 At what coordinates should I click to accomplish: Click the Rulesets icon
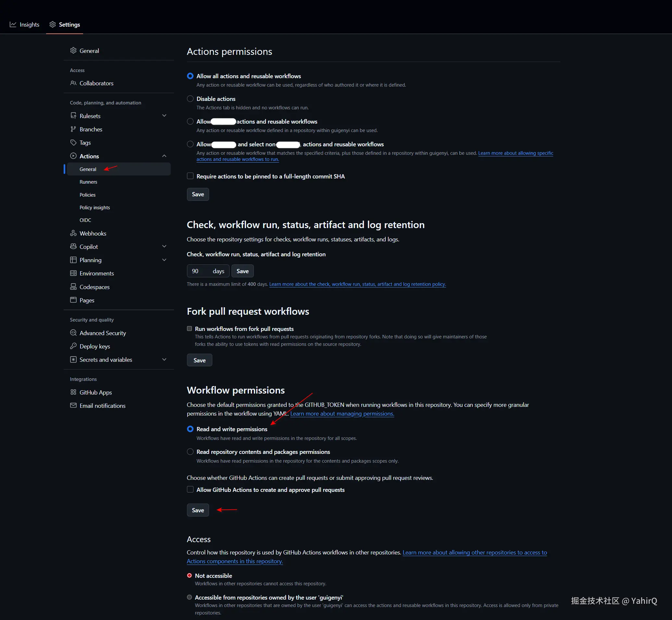pyautogui.click(x=73, y=116)
